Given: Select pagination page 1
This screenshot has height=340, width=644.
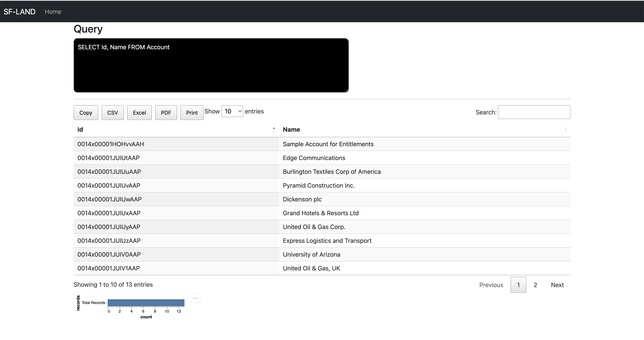Looking at the screenshot, I should (518, 285).
